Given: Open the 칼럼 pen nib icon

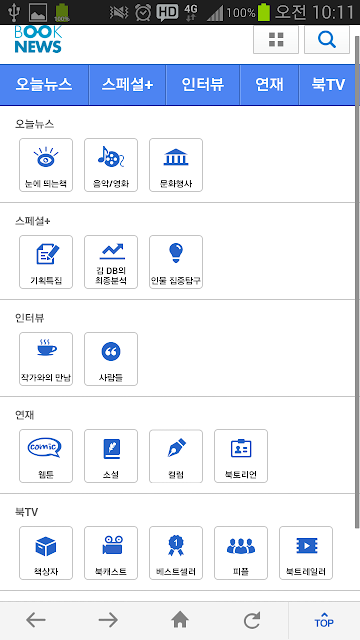Looking at the screenshot, I should tap(176, 456).
